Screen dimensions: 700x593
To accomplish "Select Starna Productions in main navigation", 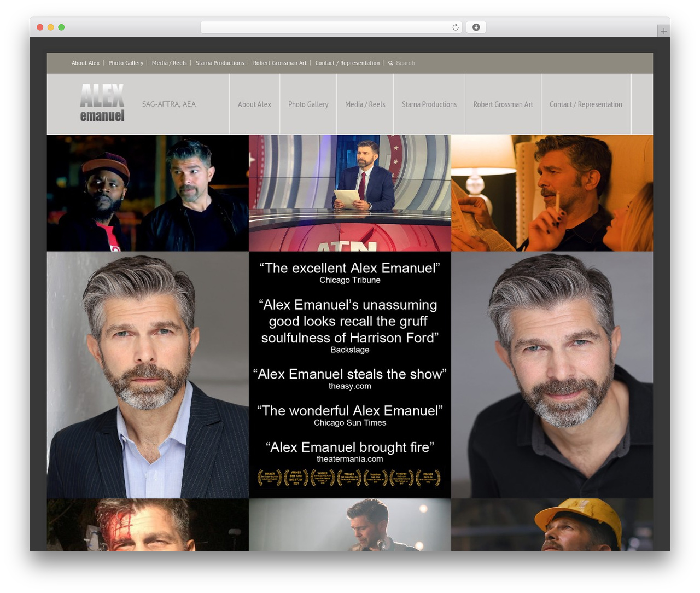I will (x=429, y=104).
